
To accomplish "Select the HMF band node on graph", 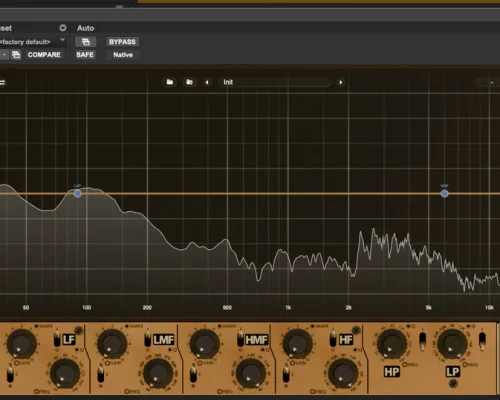I will click(x=444, y=193).
